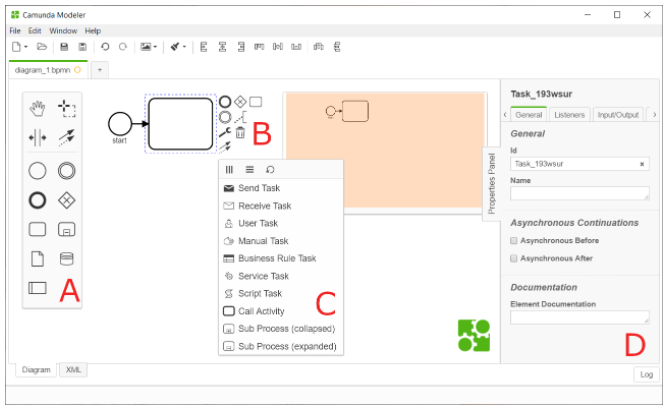This screenshot has width=669, height=410.
Task: Click the Name input field
Action: point(579,193)
